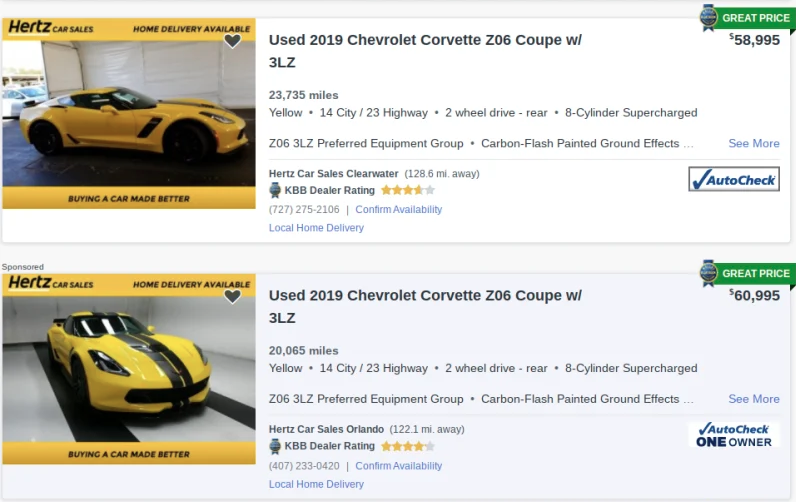Image resolution: width=796 pixels, height=502 pixels.
Task: Click KBB dealer rating icon for Orlando
Action: point(276,446)
